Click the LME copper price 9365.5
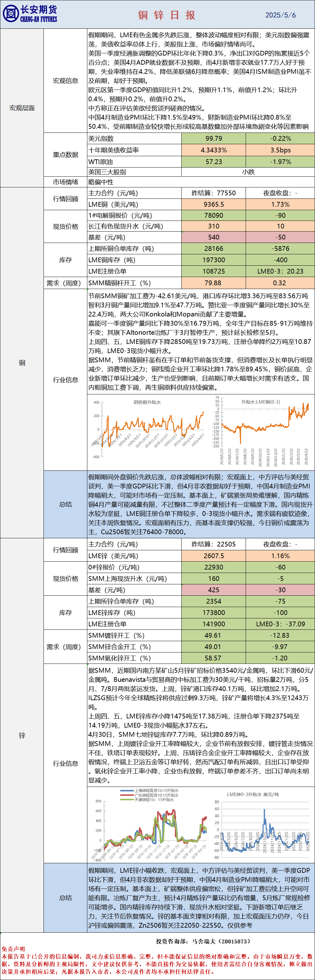Image resolution: width=315 pixels, height=980 pixels. pos(213,204)
